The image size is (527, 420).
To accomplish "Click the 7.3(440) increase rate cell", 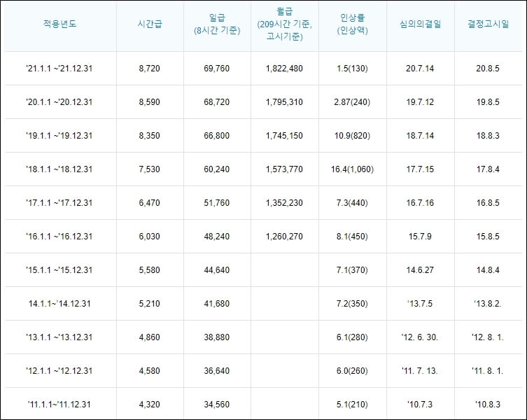I will coord(352,203).
